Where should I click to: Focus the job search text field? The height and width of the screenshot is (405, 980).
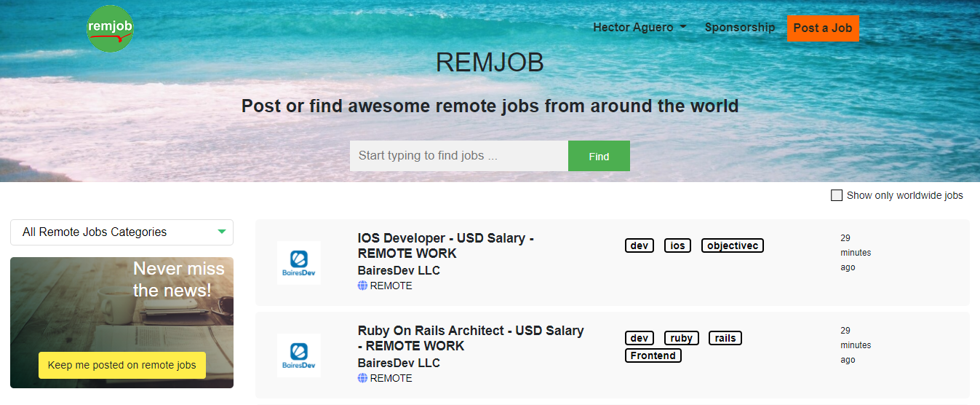pyautogui.click(x=458, y=156)
